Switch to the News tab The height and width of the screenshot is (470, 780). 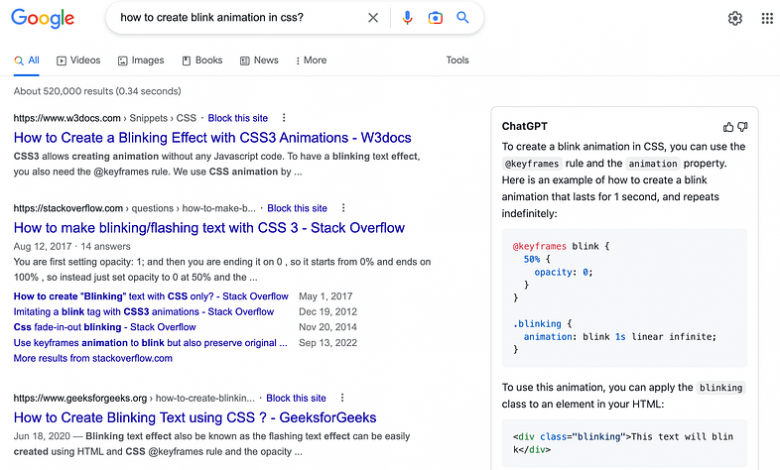pyautogui.click(x=259, y=60)
